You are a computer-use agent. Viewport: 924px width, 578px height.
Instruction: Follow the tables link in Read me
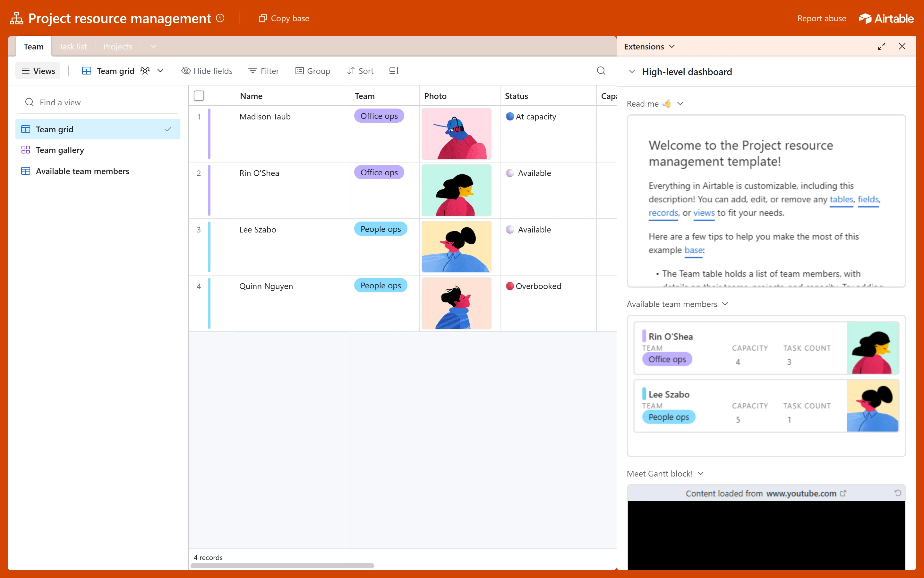(x=841, y=199)
